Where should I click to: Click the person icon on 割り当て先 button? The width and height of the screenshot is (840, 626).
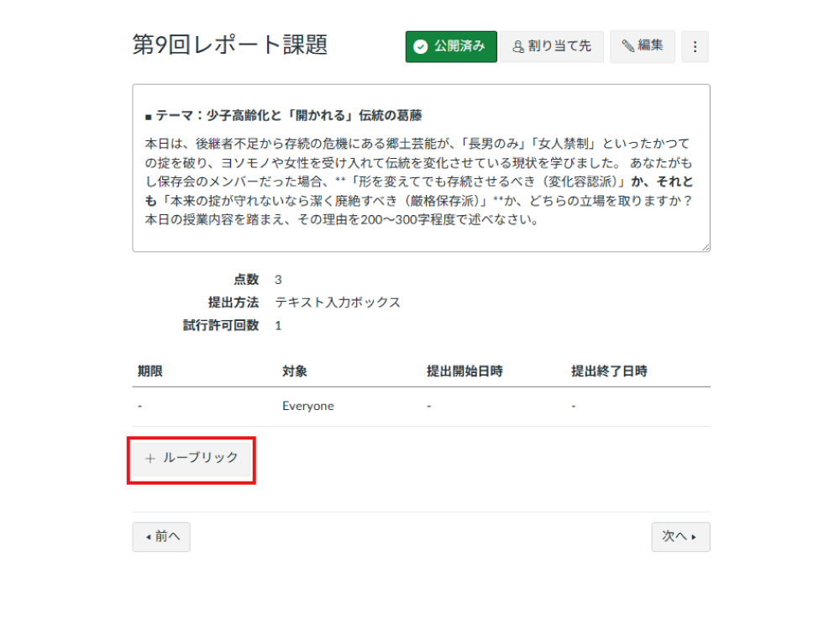[519, 46]
